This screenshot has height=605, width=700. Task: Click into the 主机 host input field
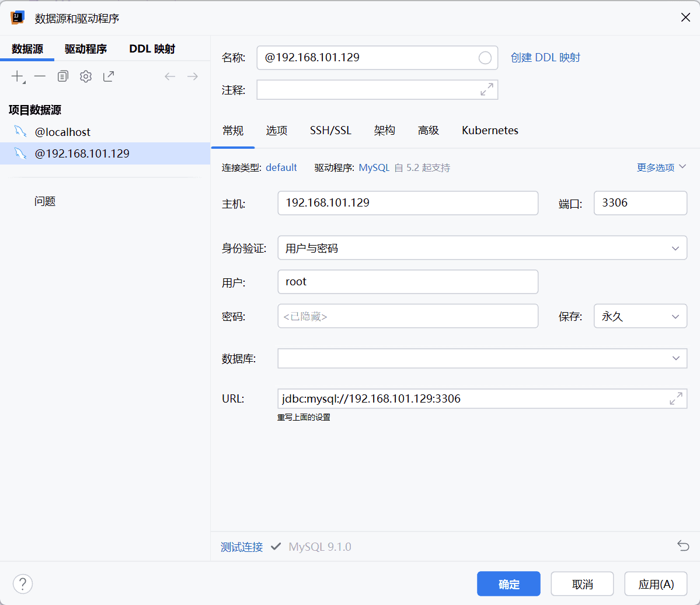click(408, 203)
